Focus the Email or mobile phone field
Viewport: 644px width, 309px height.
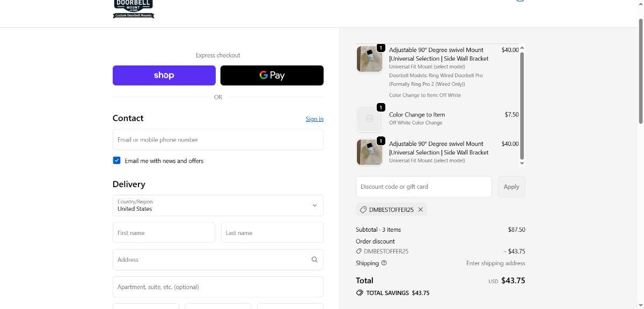218,139
